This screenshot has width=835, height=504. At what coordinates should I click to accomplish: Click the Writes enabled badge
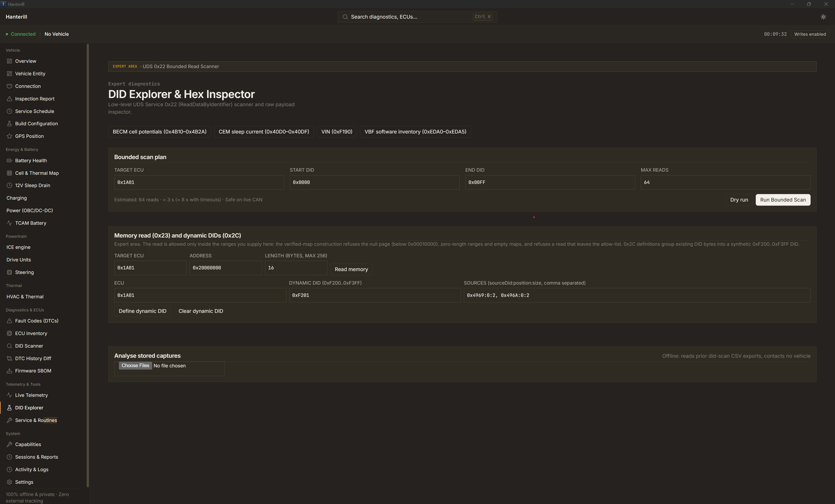(810, 34)
